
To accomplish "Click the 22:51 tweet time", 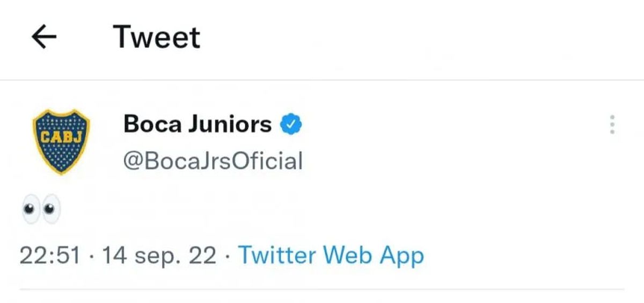I will coord(50,256).
